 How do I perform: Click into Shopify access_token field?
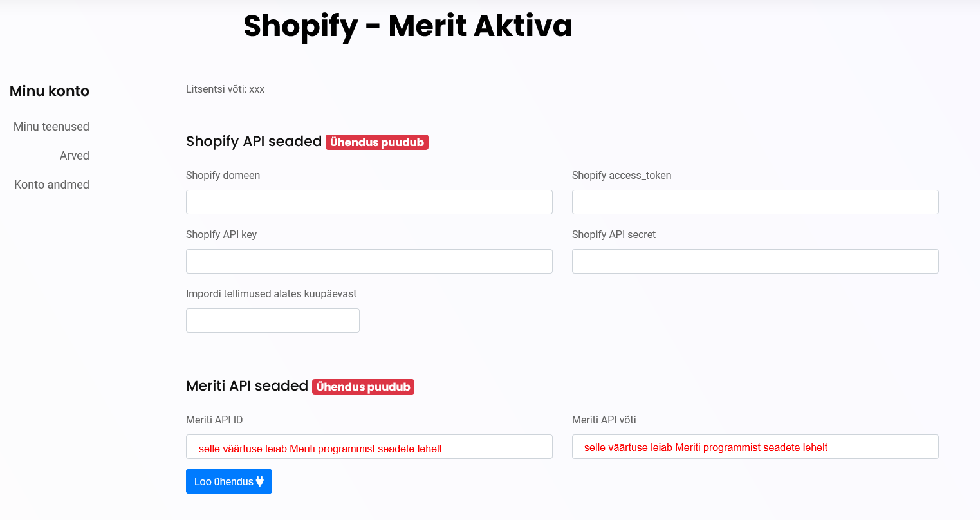(x=755, y=202)
